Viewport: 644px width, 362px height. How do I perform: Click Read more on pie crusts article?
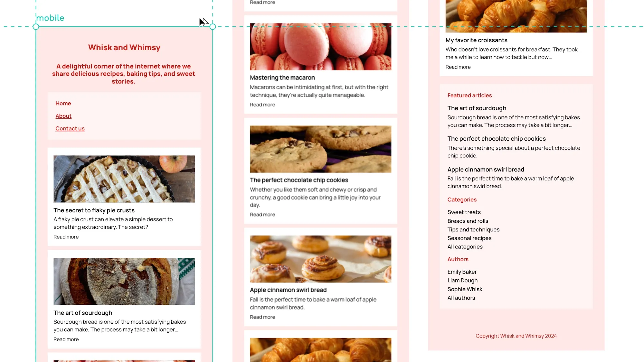66,237
